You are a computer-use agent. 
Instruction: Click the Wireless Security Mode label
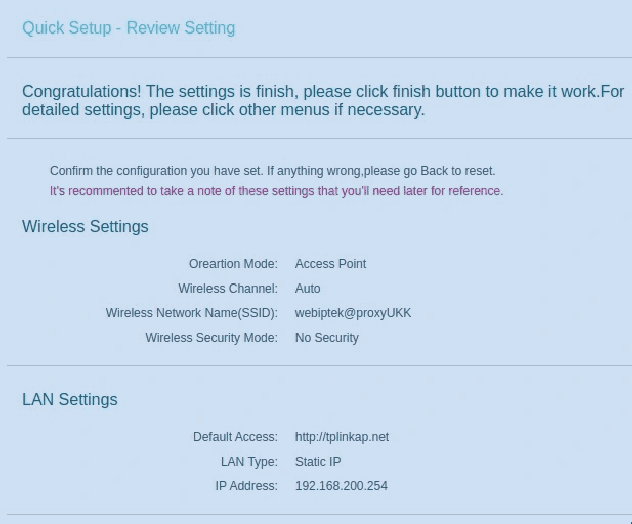pyautogui.click(x=211, y=338)
